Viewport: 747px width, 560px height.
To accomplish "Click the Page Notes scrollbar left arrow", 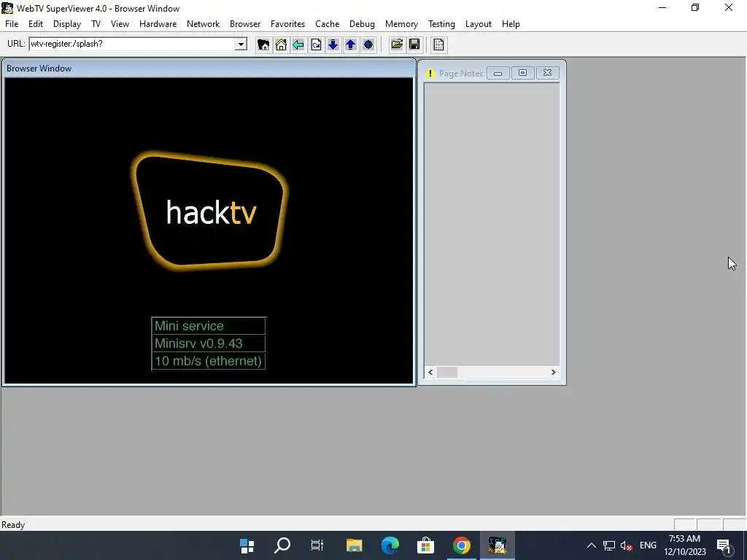I will 430,373.
